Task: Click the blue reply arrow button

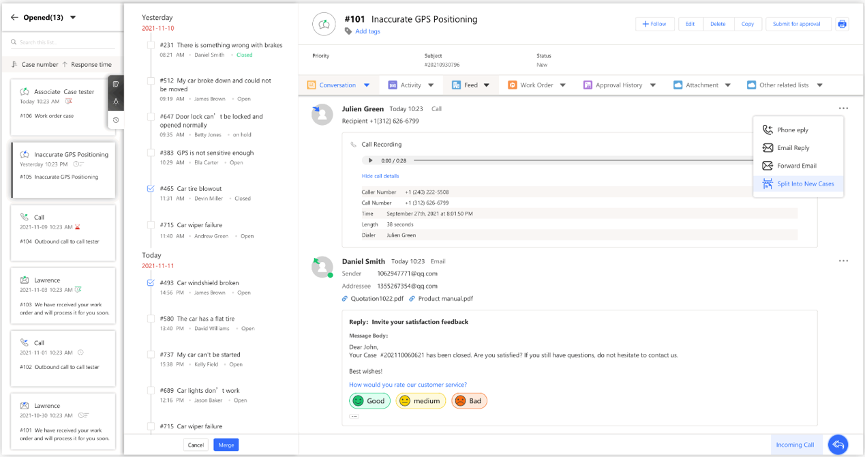Action: coord(838,444)
